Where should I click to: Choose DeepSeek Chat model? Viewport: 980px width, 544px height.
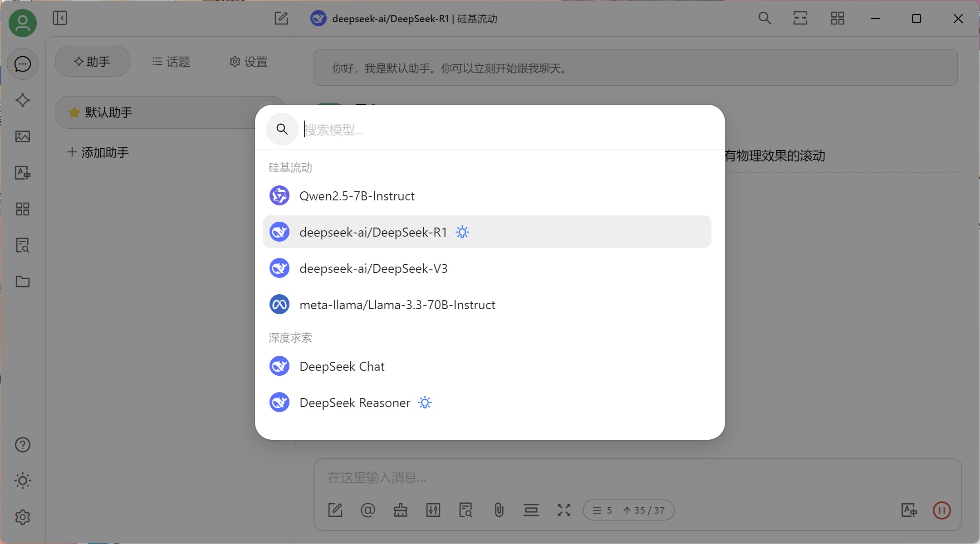pos(487,366)
